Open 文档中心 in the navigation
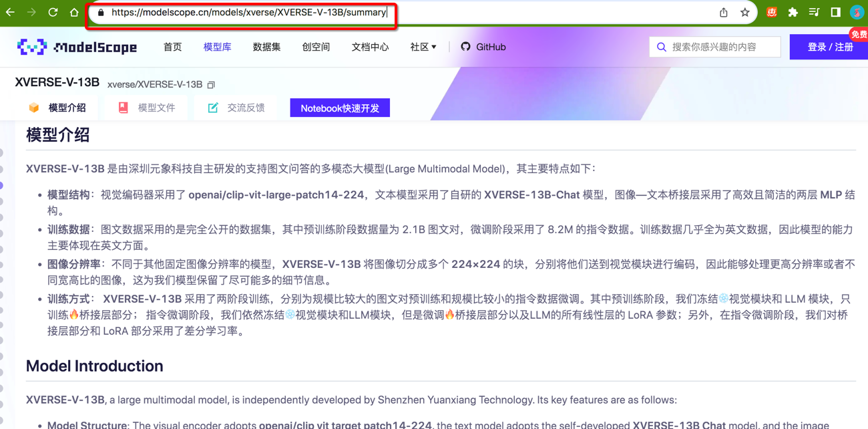 tap(370, 47)
